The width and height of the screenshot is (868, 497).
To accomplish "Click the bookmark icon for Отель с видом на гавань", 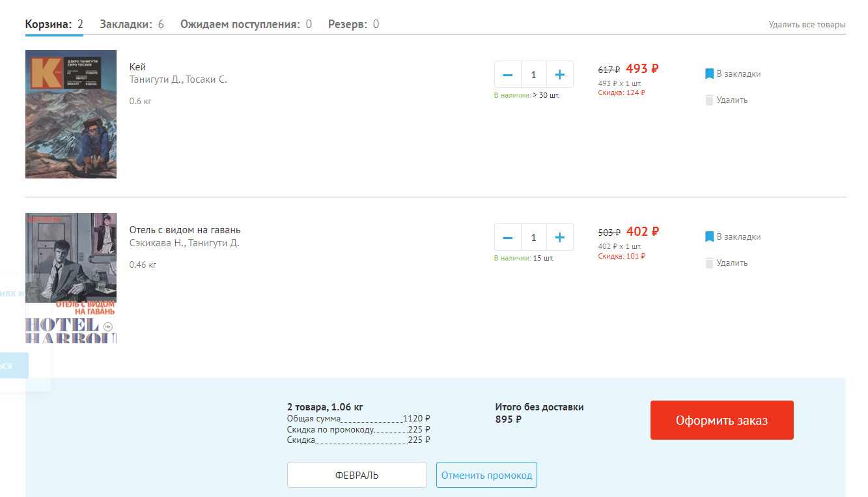I will click(709, 237).
